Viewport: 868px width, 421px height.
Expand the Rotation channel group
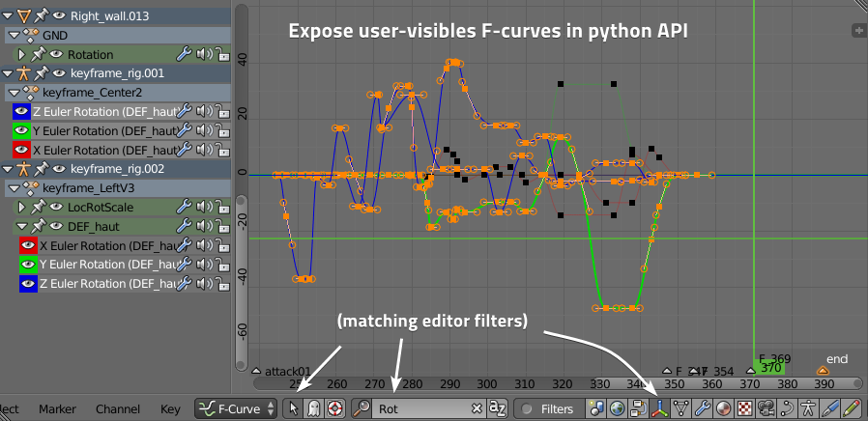[x=21, y=54]
